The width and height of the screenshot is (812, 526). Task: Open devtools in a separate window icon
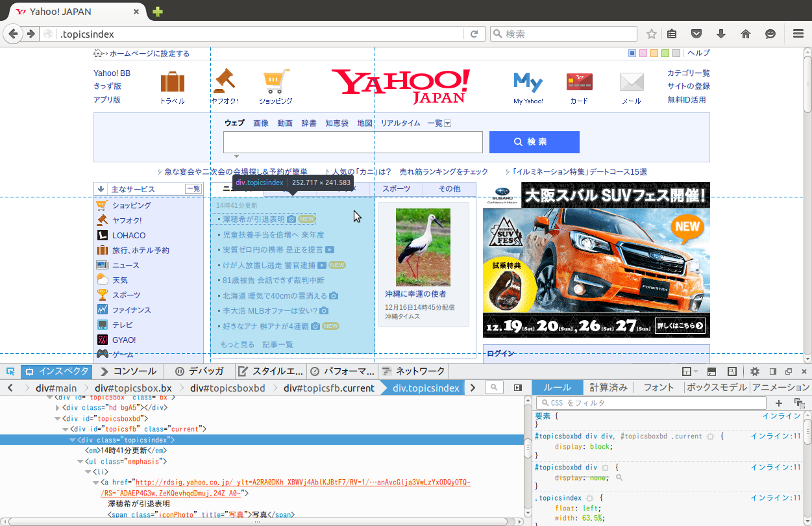(789, 371)
